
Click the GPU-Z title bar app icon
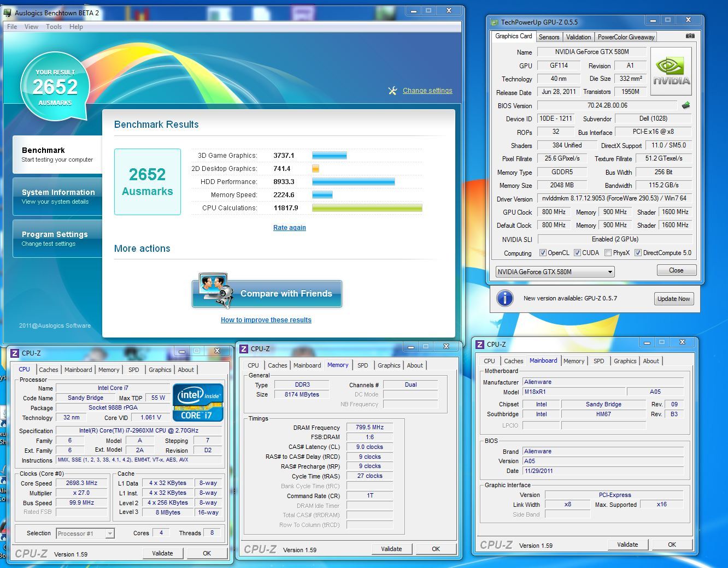[x=495, y=22]
